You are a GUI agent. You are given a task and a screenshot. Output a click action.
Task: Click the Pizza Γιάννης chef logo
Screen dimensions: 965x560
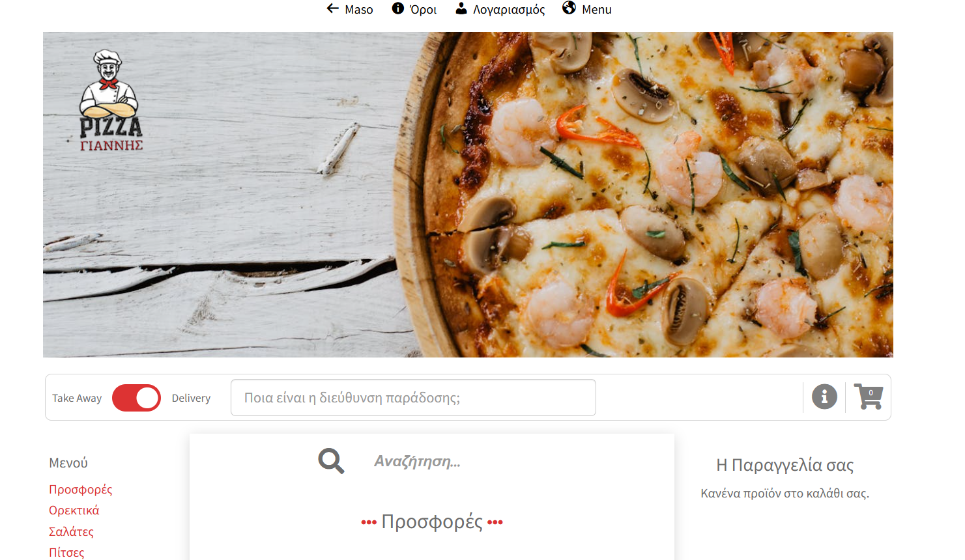111,101
